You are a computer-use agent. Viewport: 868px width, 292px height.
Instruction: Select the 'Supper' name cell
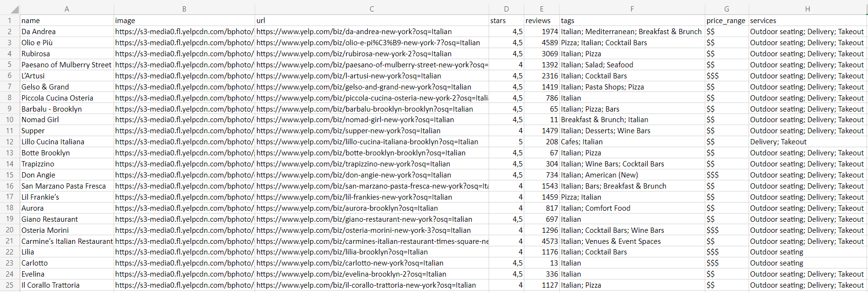[66, 131]
